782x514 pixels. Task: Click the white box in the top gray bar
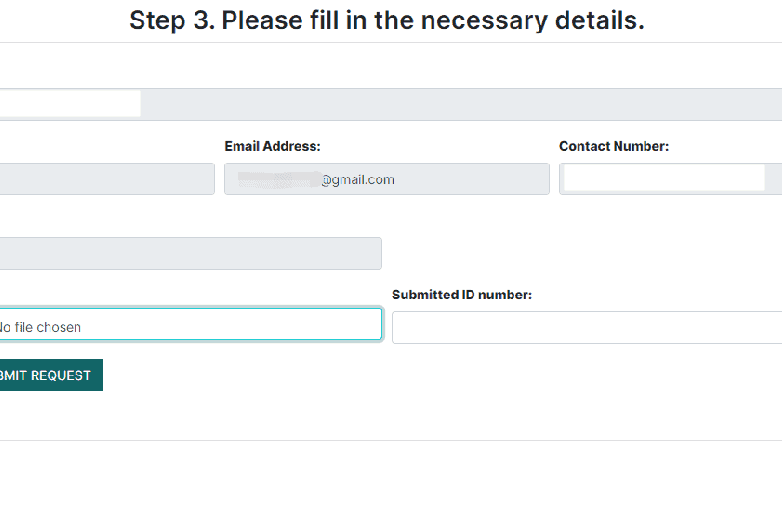click(70, 103)
